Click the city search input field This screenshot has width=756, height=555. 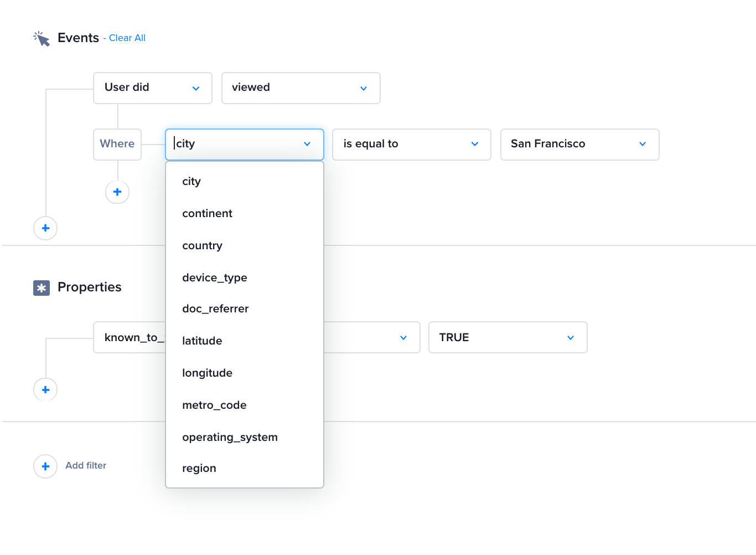pyautogui.click(x=235, y=145)
